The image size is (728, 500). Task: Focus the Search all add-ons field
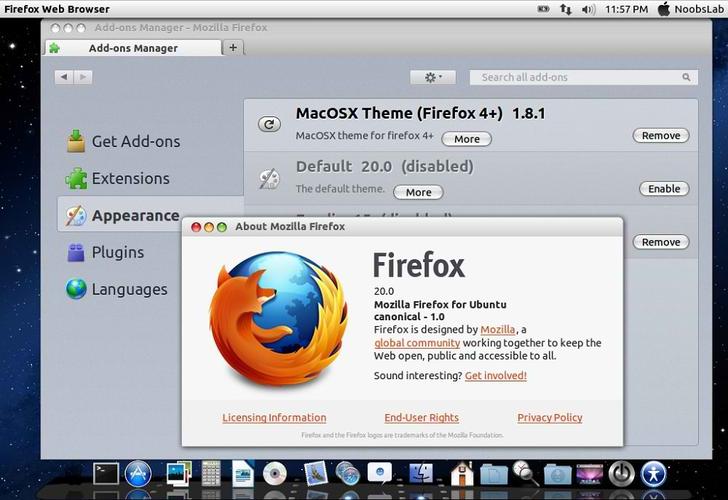pyautogui.click(x=584, y=77)
